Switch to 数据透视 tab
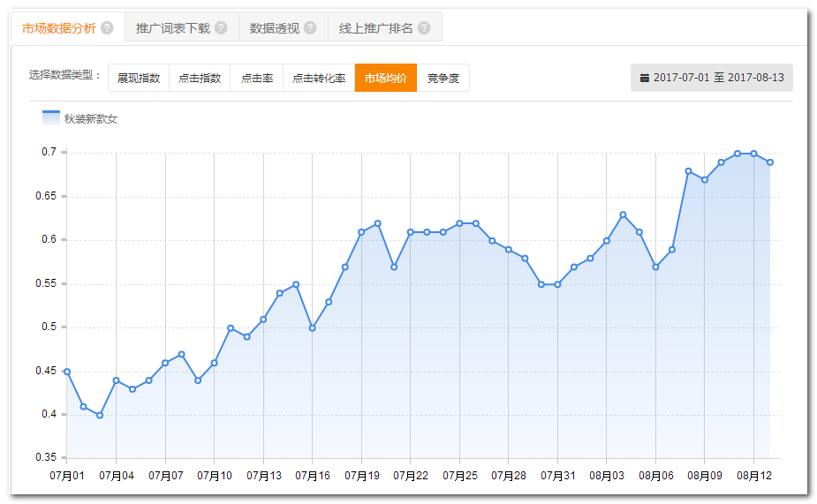The width and height of the screenshot is (817, 504). (x=284, y=28)
